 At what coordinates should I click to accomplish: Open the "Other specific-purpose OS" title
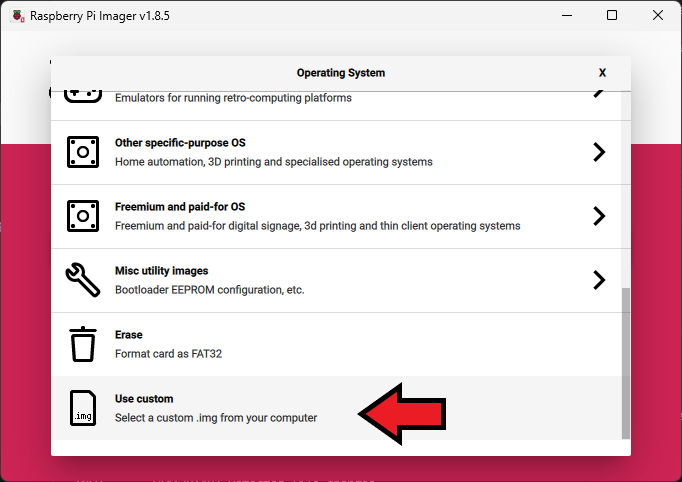point(180,143)
